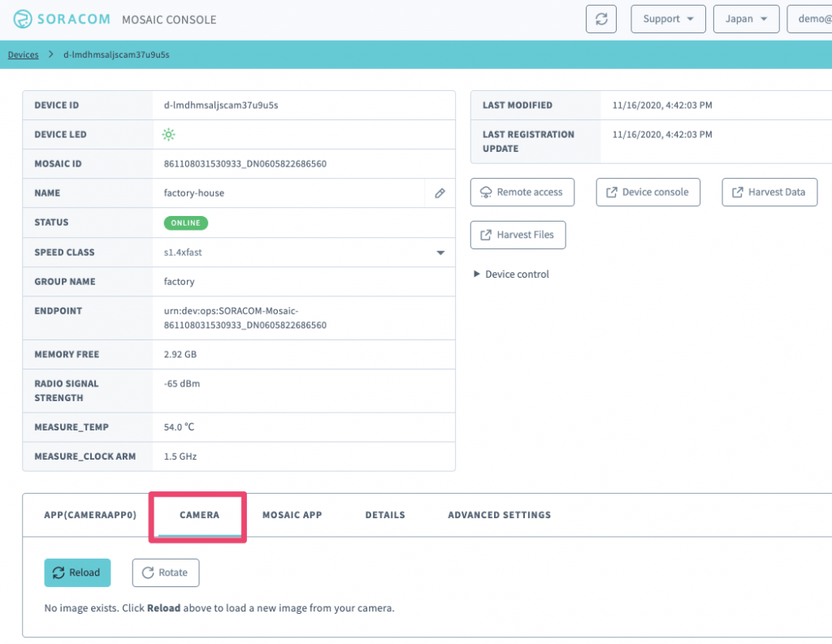
Task: Expand the Device control section
Action: (x=510, y=274)
